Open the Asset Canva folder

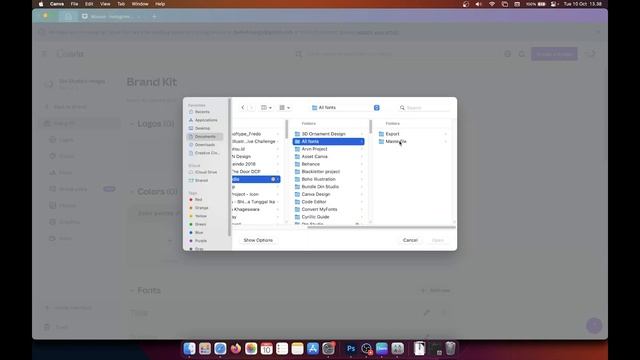click(x=328, y=156)
